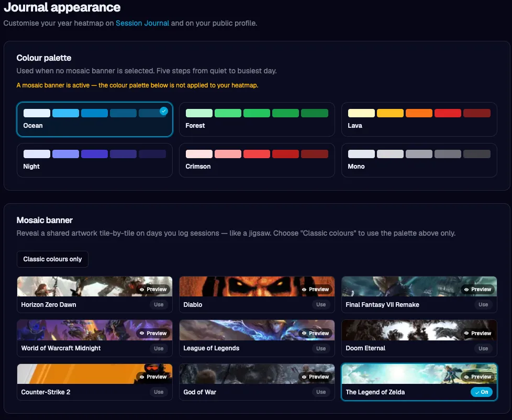Switch to the Crimson colour palette

click(257, 160)
